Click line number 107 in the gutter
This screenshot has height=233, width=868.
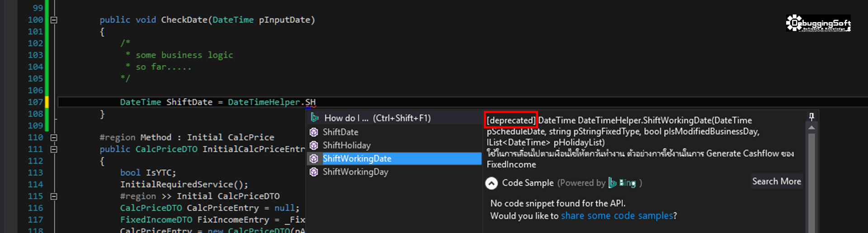pos(35,102)
